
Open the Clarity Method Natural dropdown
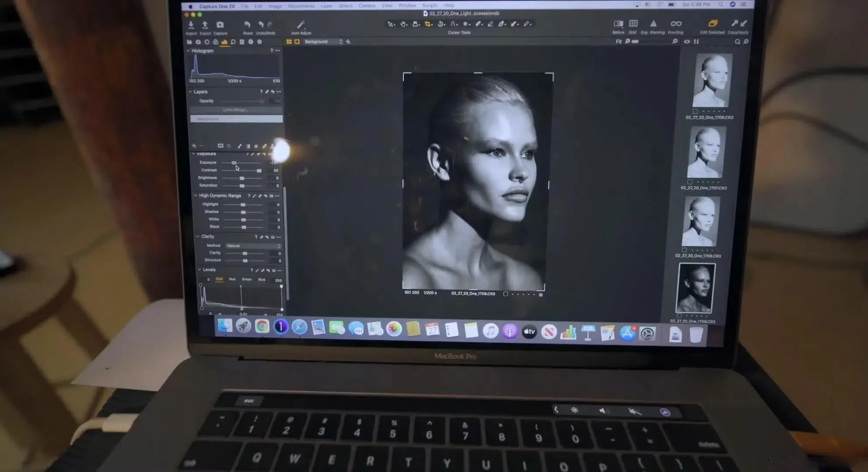coord(253,246)
